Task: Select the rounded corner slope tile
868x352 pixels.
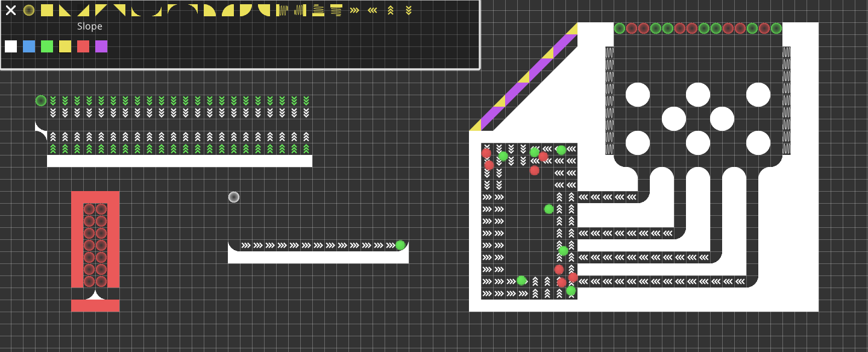Action: (x=174, y=10)
